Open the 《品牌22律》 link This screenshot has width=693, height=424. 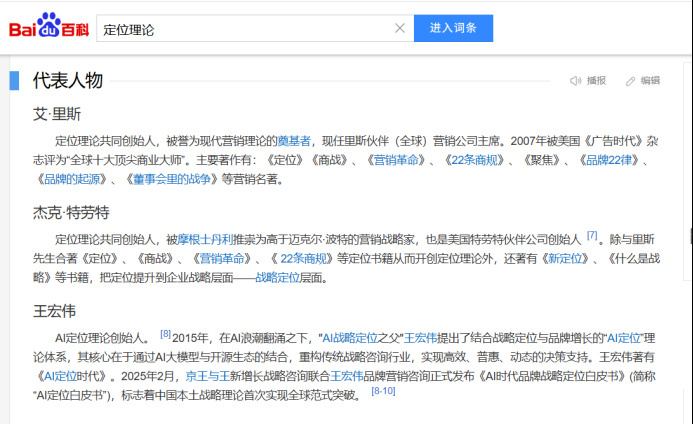click(x=609, y=160)
